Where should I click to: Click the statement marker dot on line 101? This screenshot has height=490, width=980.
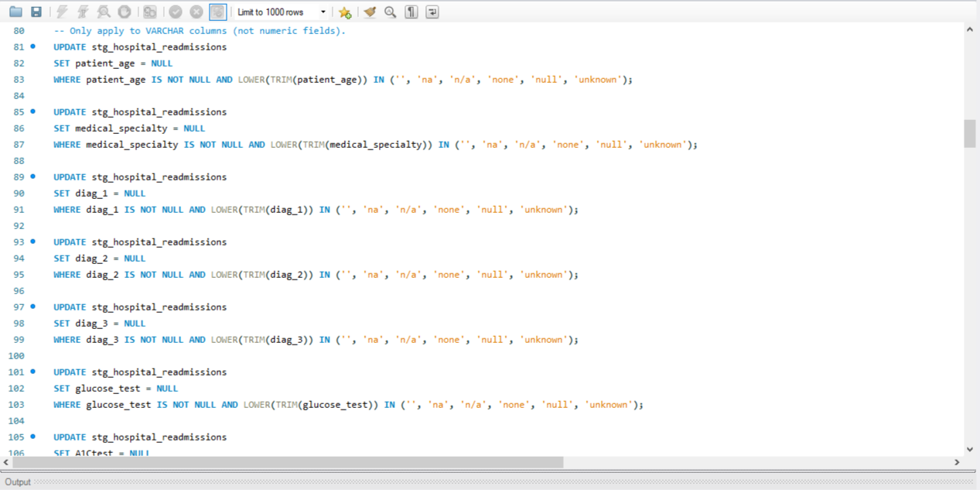click(x=32, y=372)
